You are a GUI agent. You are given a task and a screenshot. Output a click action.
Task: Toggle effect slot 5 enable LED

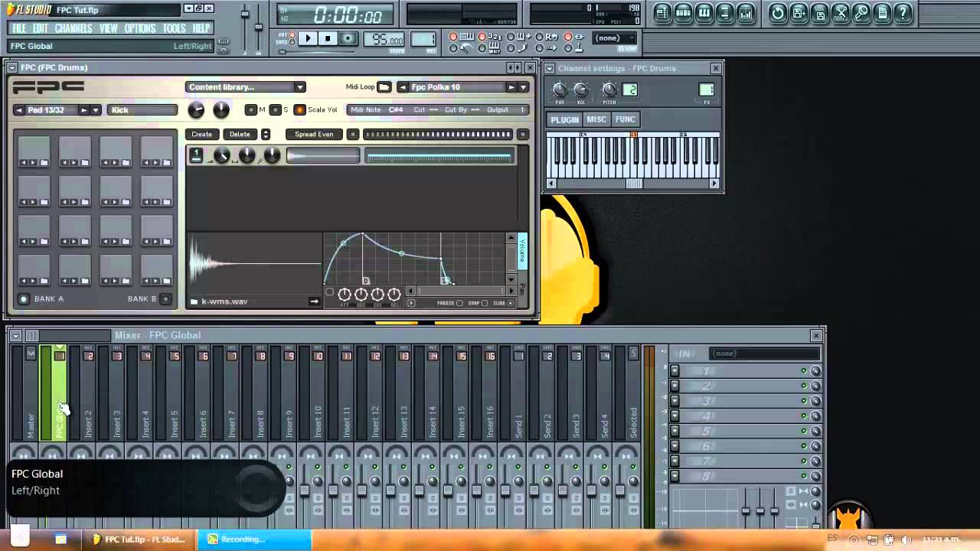tap(804, 431)
